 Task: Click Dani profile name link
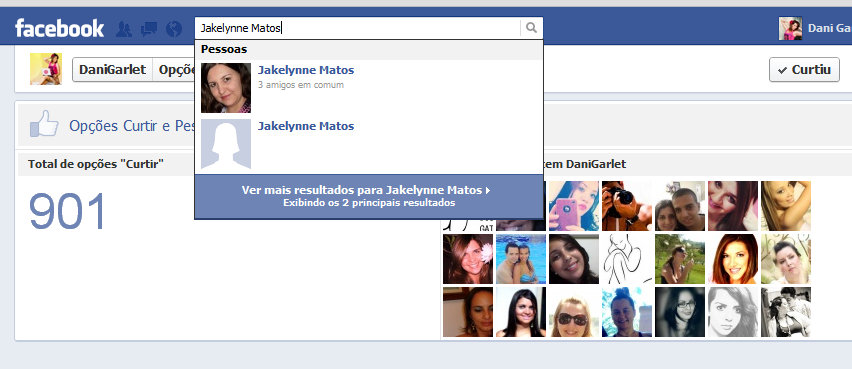pyautogui.click(x=829, y=28)
